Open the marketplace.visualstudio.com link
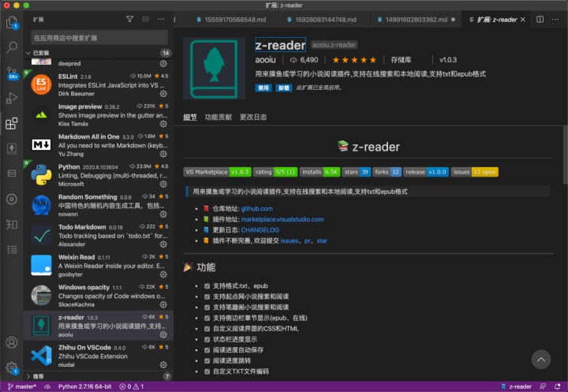The image size is (568, 392). (x=282, y=219)
